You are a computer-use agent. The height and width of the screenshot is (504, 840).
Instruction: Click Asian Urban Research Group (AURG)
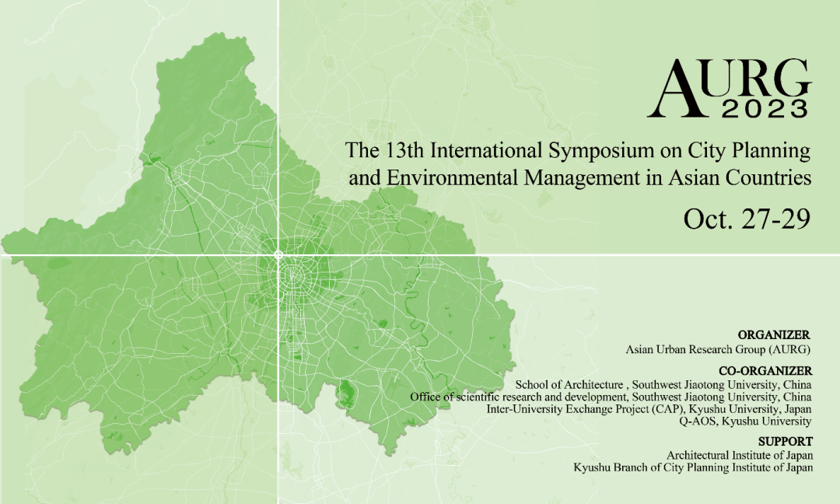(719, 349)
